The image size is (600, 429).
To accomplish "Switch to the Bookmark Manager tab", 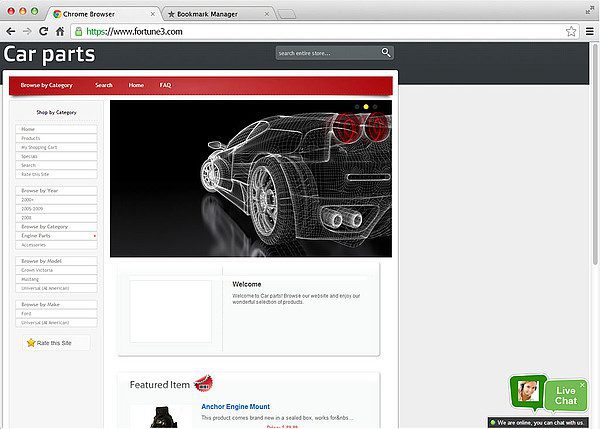I will click(x=215, y=14).
